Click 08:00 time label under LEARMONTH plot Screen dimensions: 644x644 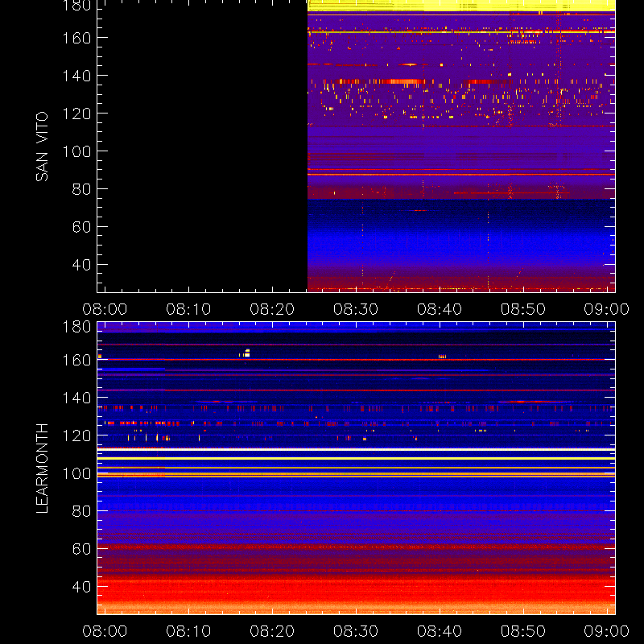point(105,631)
